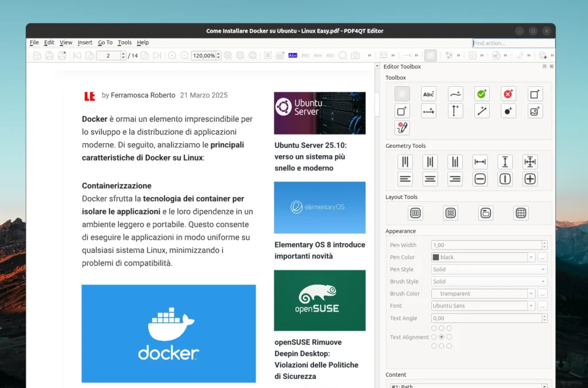This screenshot has width=588, height=388.
Task: Click the add freehand curve tool
Action: (455, 94)
